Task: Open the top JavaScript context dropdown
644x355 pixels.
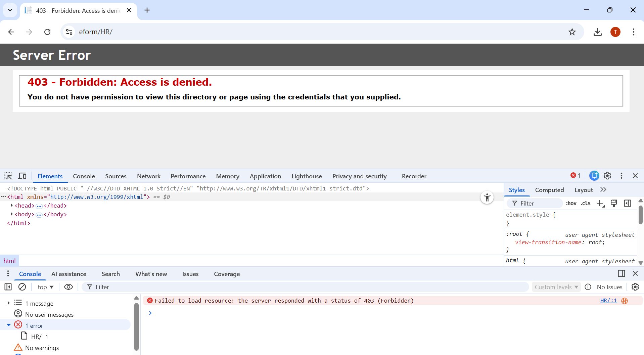Action: click(45, 287)
